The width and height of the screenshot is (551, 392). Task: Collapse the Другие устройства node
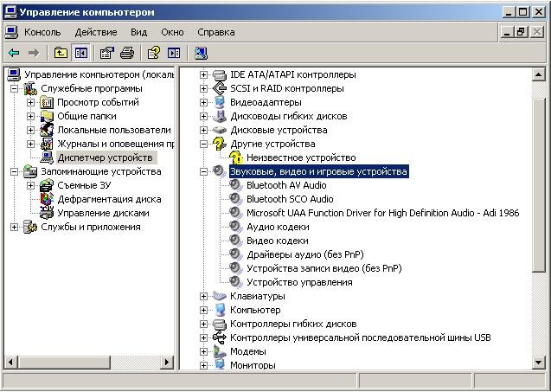(203, 144)
